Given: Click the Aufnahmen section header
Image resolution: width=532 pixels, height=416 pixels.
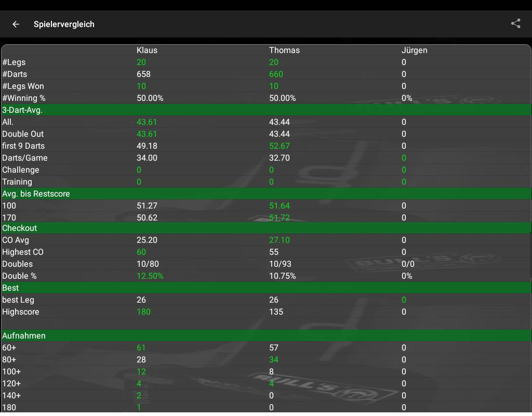Looking at the screenshot, I should coord(24,336).
